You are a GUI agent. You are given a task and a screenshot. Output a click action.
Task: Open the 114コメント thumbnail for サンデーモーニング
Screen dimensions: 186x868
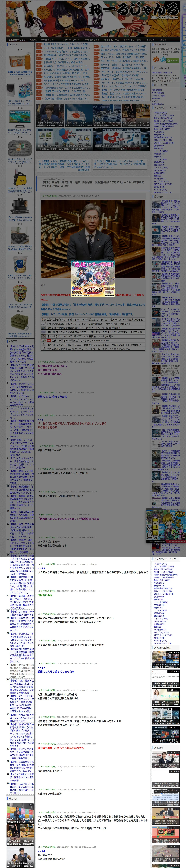165,697
